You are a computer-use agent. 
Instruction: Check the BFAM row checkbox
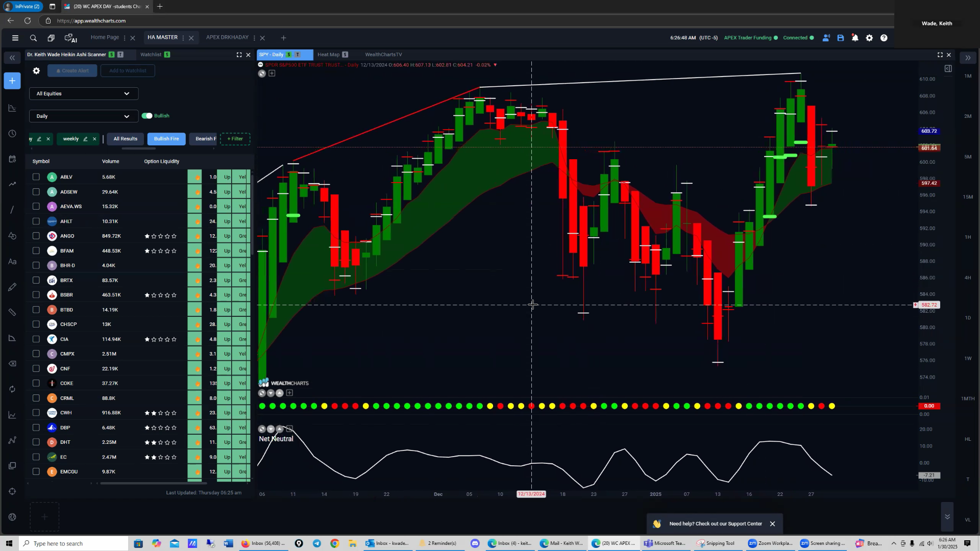tap(36, 251)
